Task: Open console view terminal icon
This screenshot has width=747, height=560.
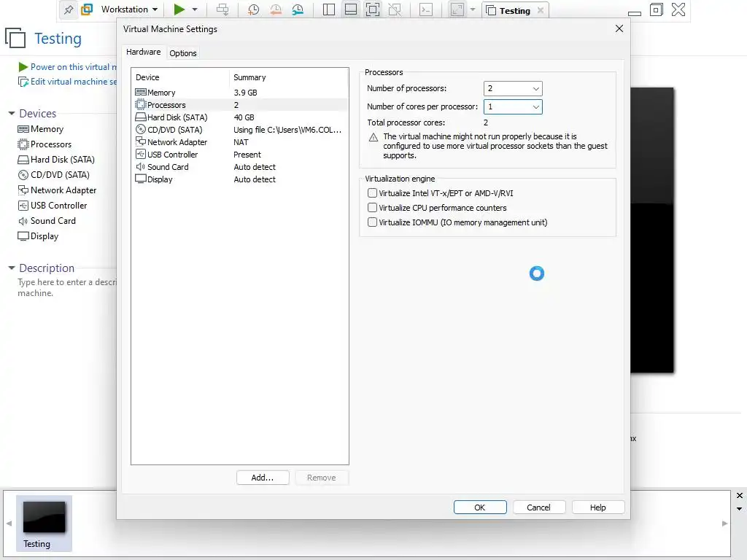Action: pyautogui.click(x=426, y=9)
